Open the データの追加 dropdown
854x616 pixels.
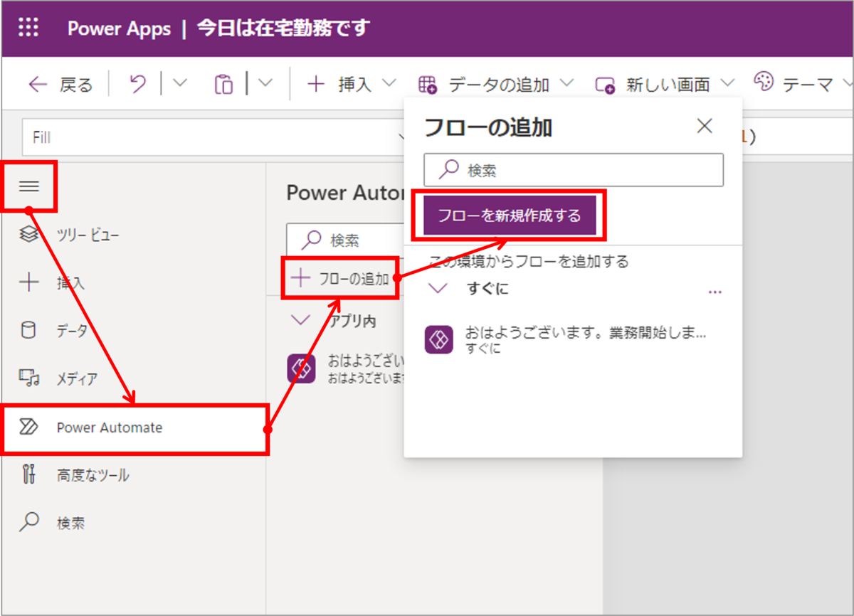(x=496, y=85)
